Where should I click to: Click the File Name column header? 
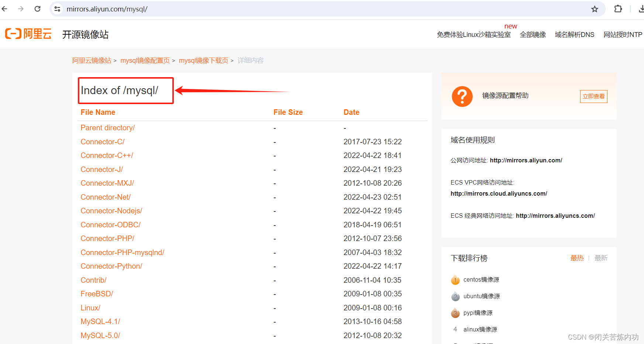(x=98, y=112)
